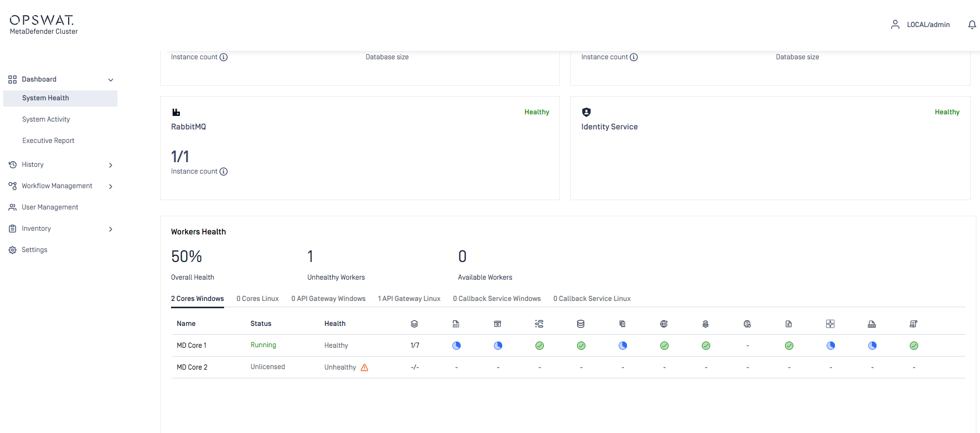This screenshot has width=980, height=433.
Task: Click the user profile icon beside LOCAL/admin
Action: tap(895, 24)
